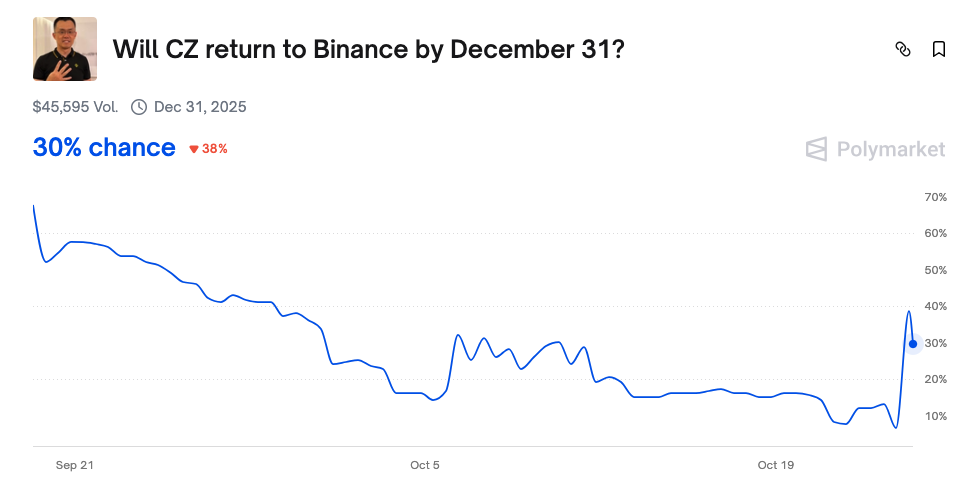957x477 pixels.
Task: Click the blue 30% chance heading
Action: tap(104, 148)
